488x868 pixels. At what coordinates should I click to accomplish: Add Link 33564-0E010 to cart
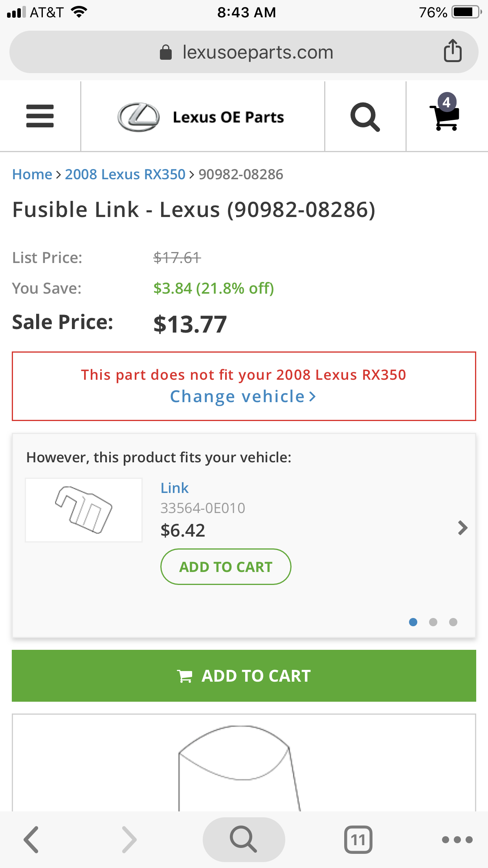click(x=226, y=566)
